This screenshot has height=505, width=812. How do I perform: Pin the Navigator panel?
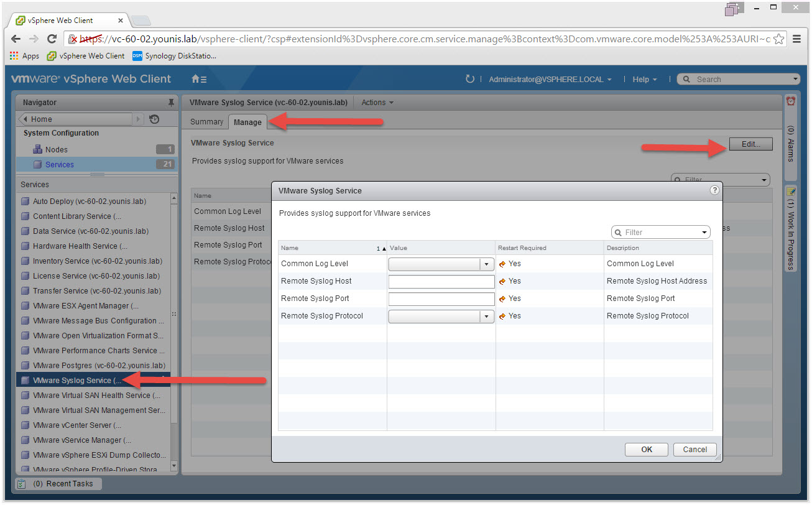point(171,103)
